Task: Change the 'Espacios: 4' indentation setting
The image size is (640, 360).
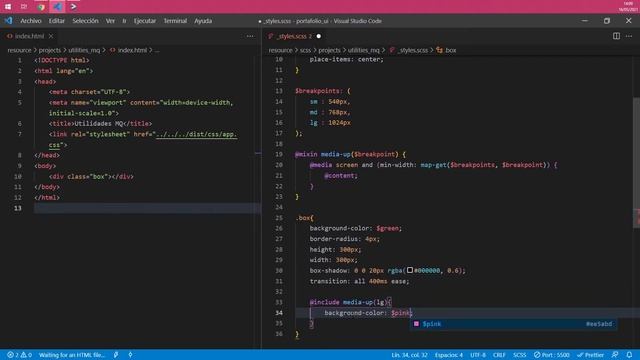Action: (449, 355)
